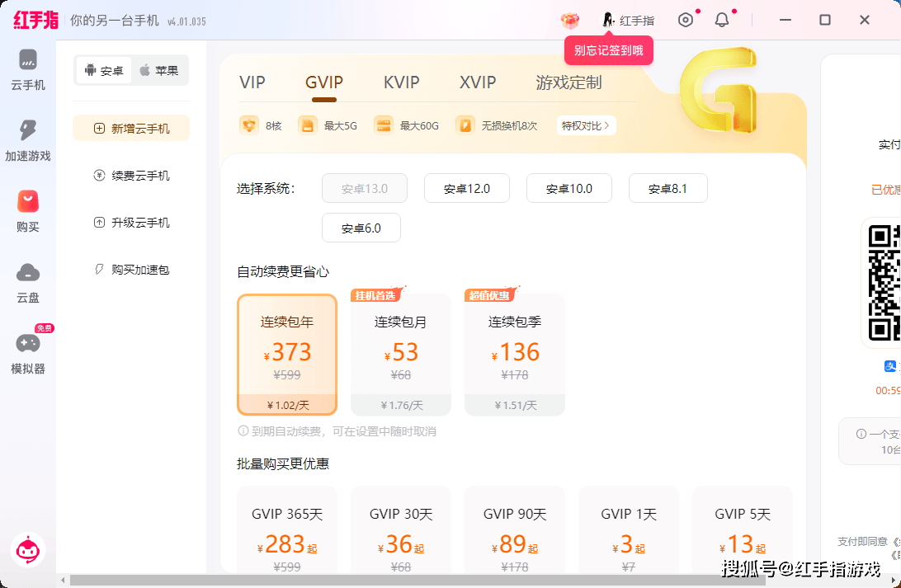Screen dimensions: 901x588
Task: Select the 安卓6.0 system option
Action: coord(361,228)
